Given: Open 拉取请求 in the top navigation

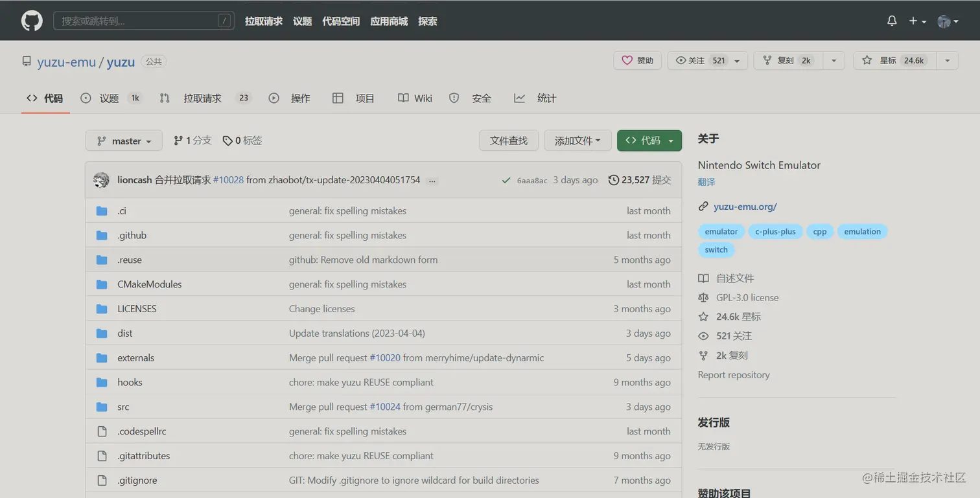Looking at the screenshot, I should [x=264, y=21].
